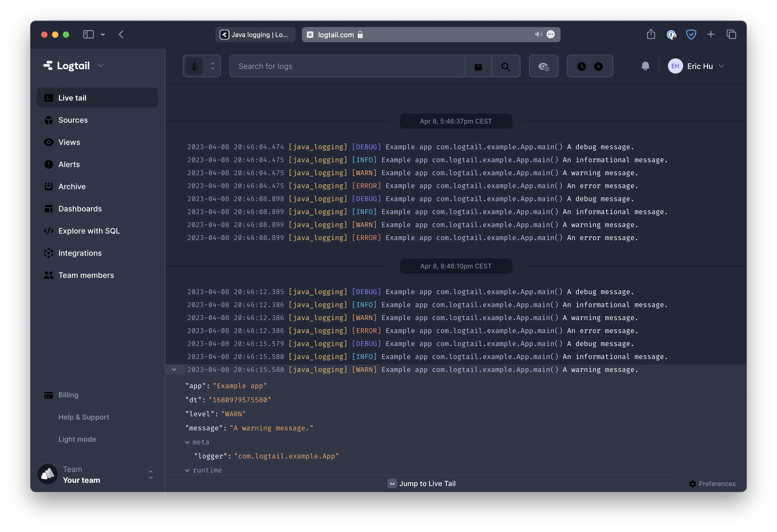Click the Live tail navigation icon
Screen dimensions: 777x532
[48, 97]
